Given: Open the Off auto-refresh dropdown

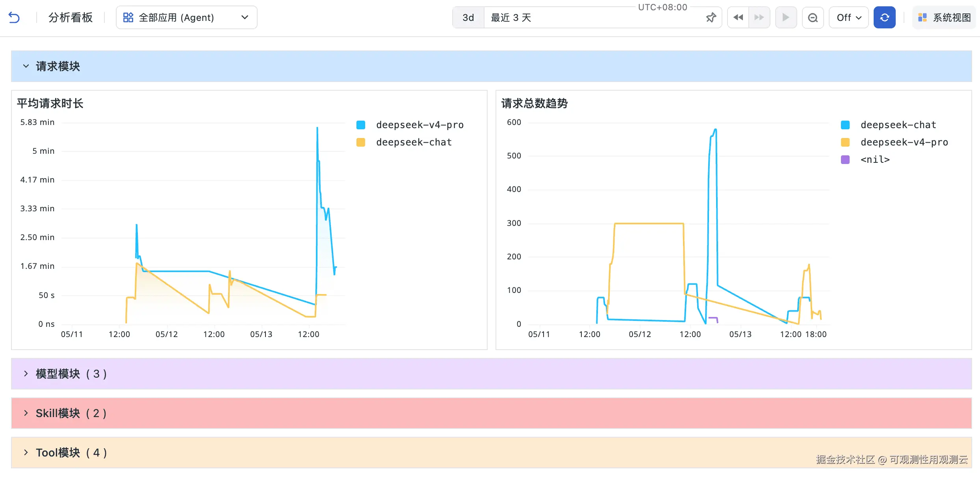Looking at the screenshot, I should (x=849, y=18).
